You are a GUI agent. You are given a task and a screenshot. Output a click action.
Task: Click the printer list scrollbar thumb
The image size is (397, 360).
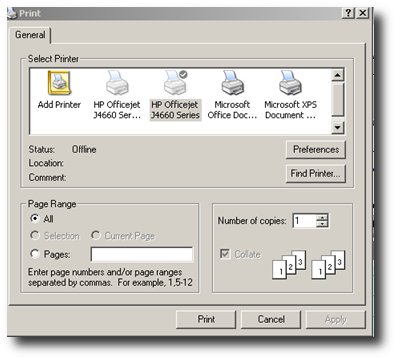tap(338, 99)
